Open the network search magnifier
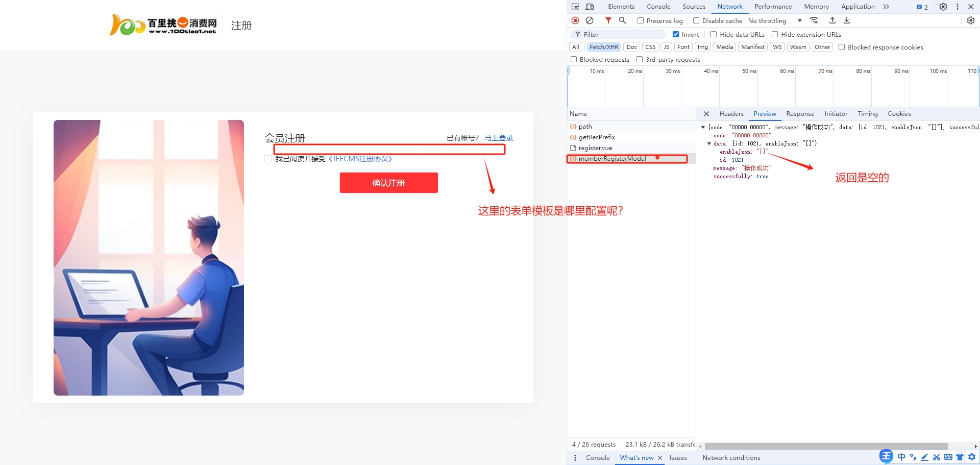 tap(622, 20)
